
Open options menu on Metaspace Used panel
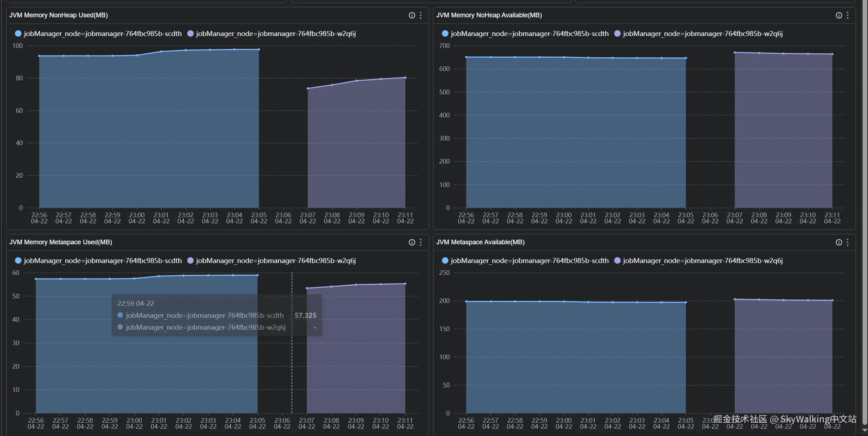click(x=420, y=242)
